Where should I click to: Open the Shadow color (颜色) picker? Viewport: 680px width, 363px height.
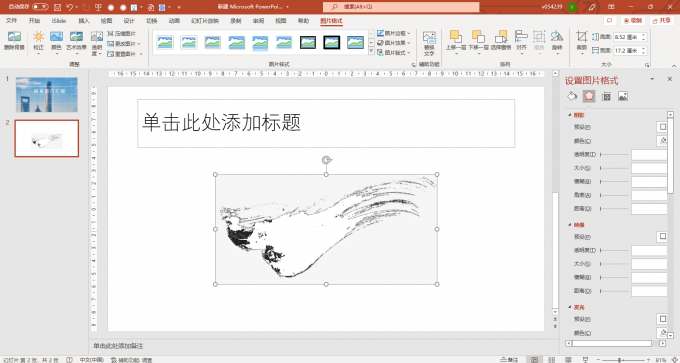pyautogui.click(x=662, y=141)
